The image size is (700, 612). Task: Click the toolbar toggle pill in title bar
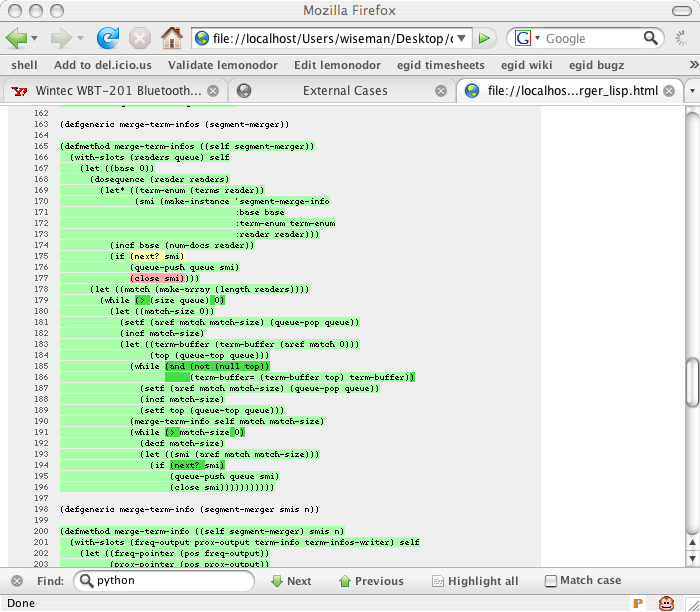pos(682,10)
